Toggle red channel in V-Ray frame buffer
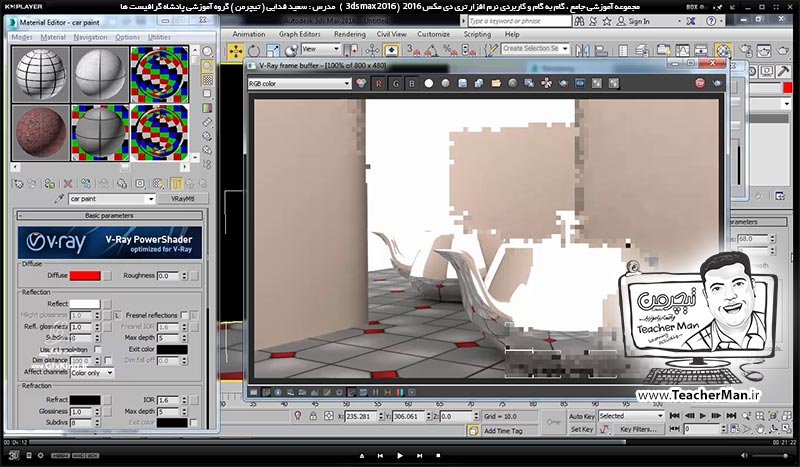The height and width of the screenshot is (467, 800). (x=379, y=84)
